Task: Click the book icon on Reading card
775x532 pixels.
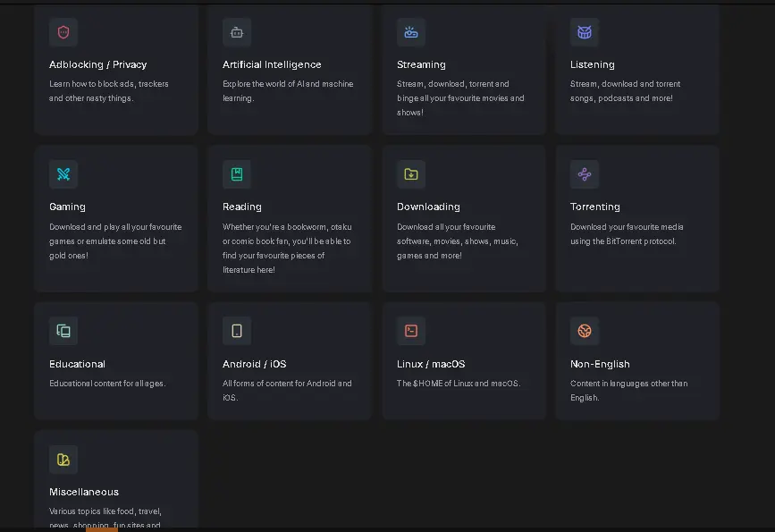Action: pyautogui.click(x=237, y=174)
